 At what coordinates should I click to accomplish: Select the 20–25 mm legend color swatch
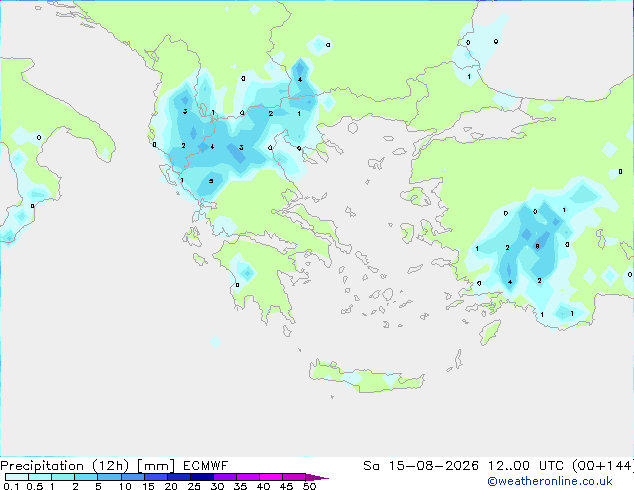tap(179, 477)
